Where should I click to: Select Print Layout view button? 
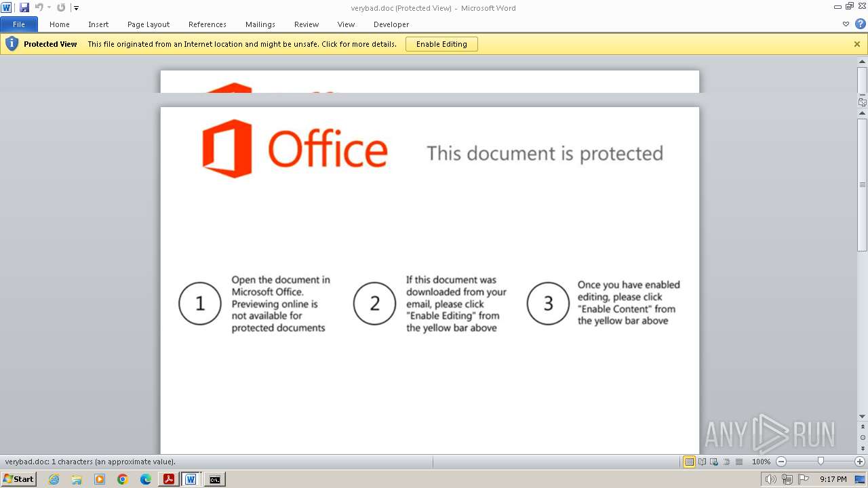tap(689, 462)
